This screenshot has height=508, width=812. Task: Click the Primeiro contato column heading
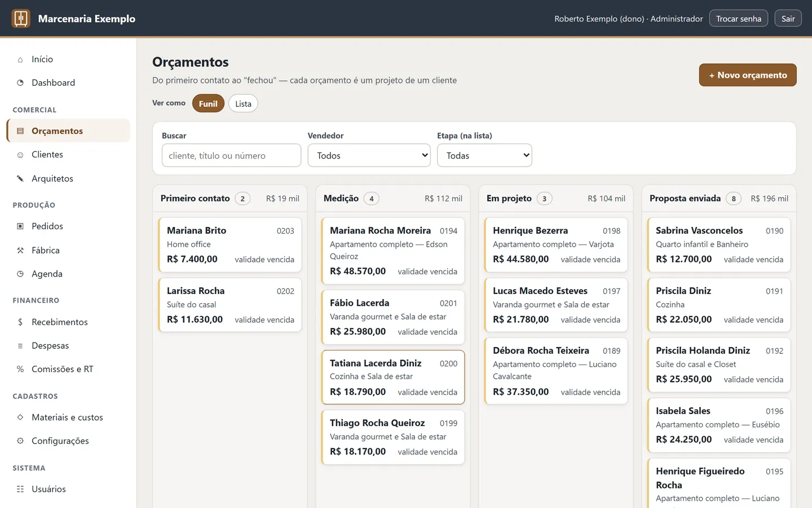click(x=195, y=199)
